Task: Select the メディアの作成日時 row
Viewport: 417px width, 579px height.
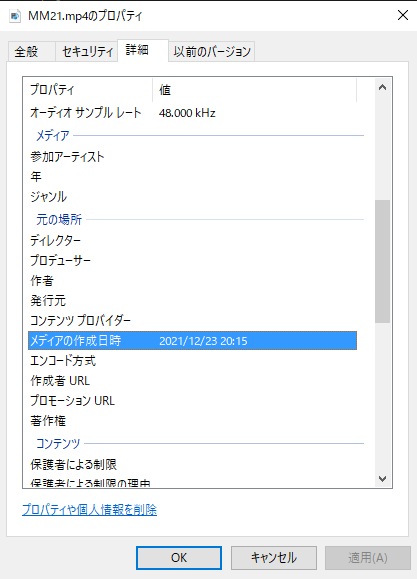Action: pyautogui.click(x=192, y=340)
